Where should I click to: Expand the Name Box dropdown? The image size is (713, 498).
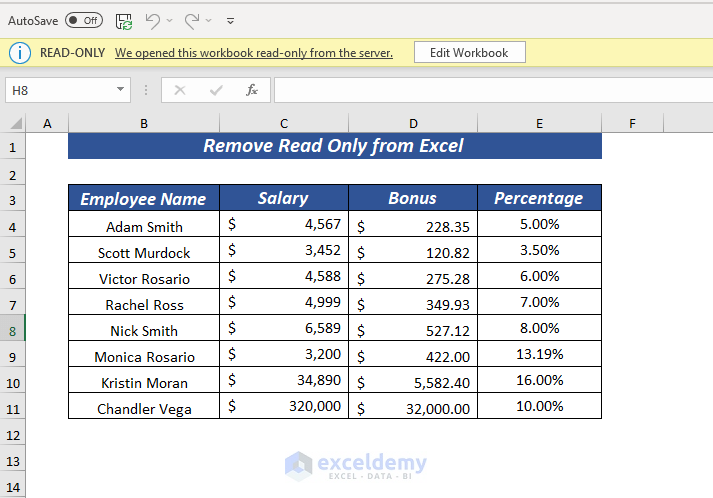pyautogui.click(x=121, y=90)
